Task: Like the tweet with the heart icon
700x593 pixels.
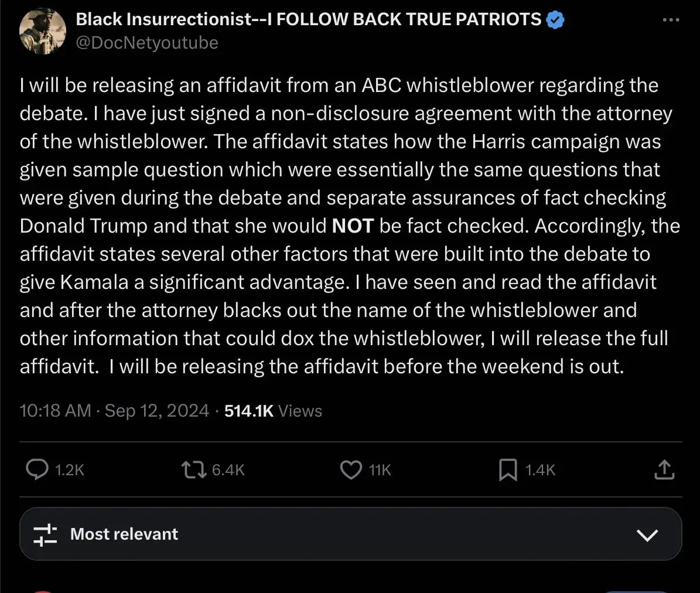Action: [351, 469]
